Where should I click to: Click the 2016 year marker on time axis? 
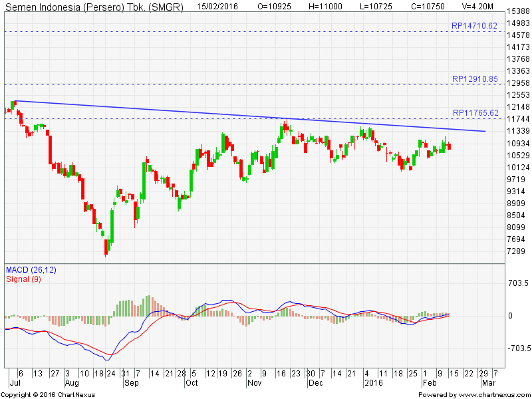tap(372, 384)
